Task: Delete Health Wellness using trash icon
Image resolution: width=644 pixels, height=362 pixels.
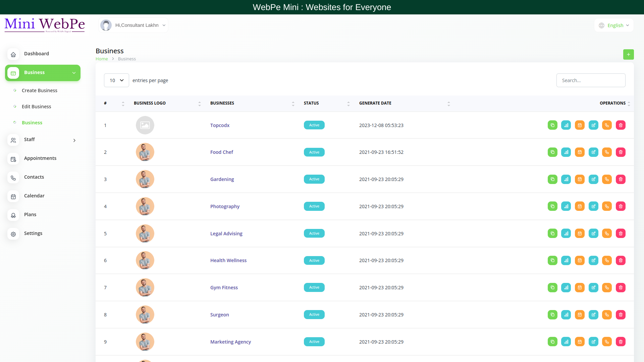Action: pyautogui.click(x=621, y=260)
